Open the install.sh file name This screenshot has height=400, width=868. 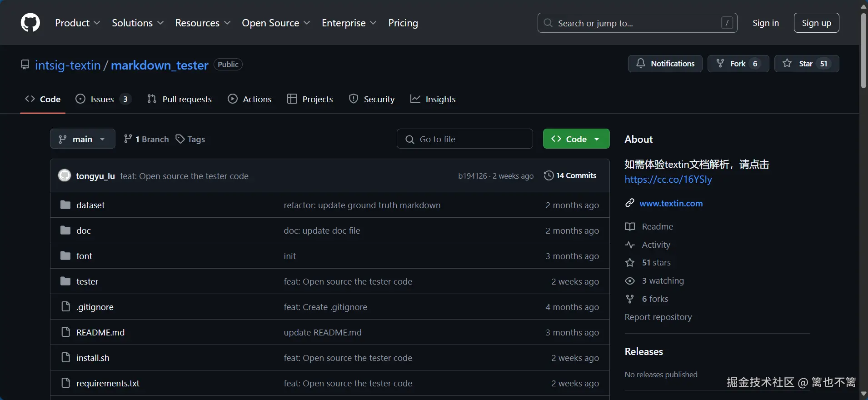93,358
